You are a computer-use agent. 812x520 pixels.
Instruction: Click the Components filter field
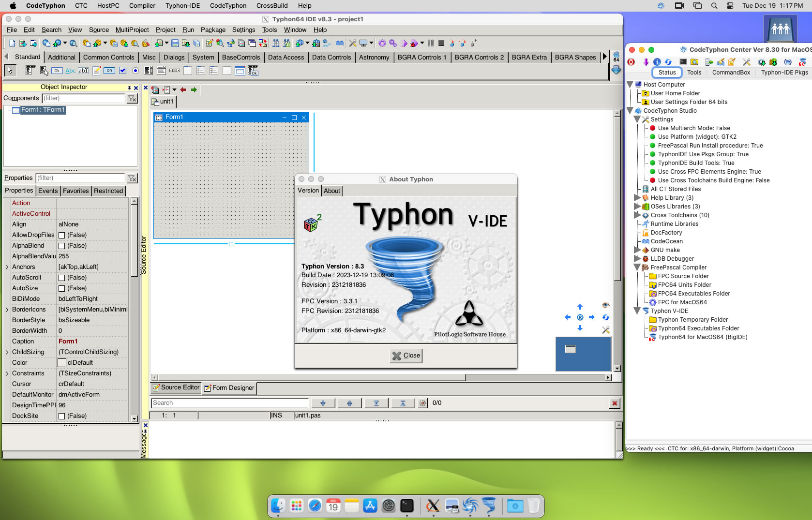[83, 98]
